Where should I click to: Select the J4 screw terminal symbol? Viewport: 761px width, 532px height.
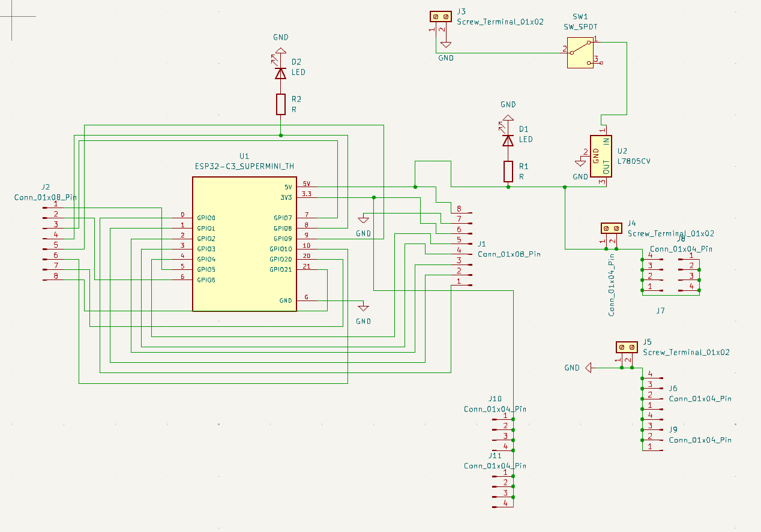(x=612, y=228)
